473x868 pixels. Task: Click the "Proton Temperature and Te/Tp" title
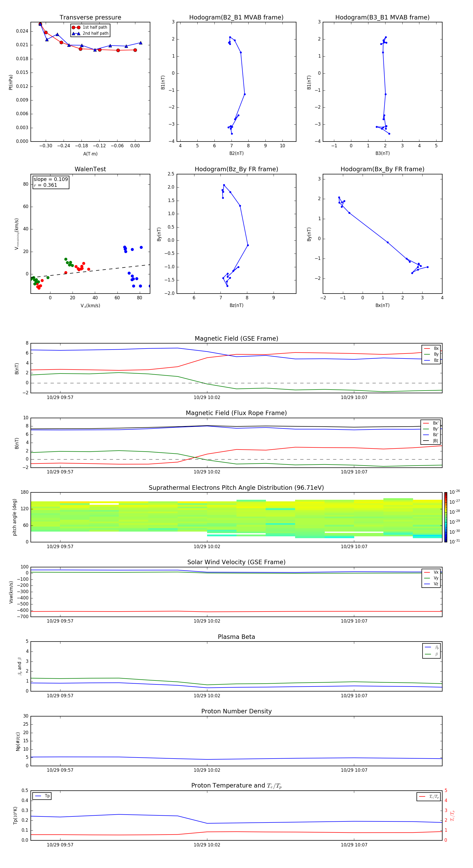click(x=236, y=786)
